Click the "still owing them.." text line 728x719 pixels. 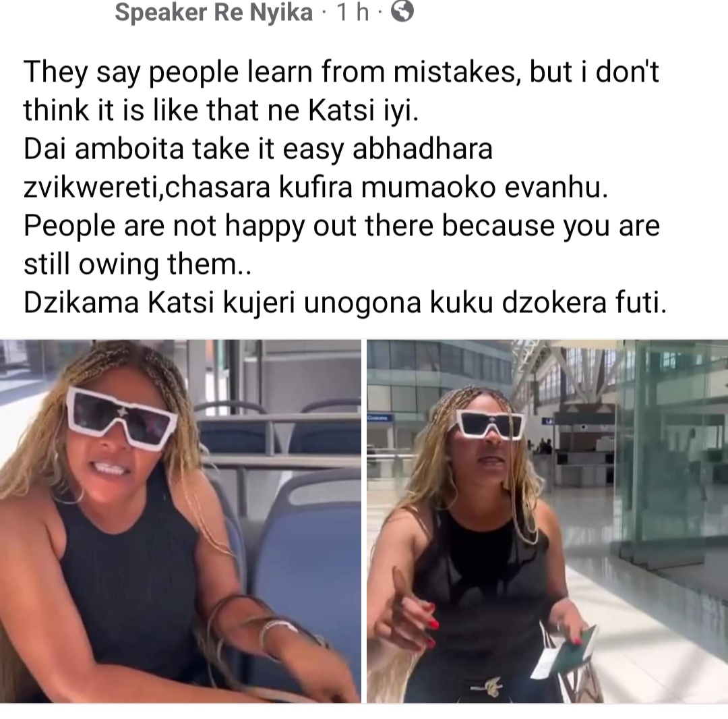click(x=138, y=264)
